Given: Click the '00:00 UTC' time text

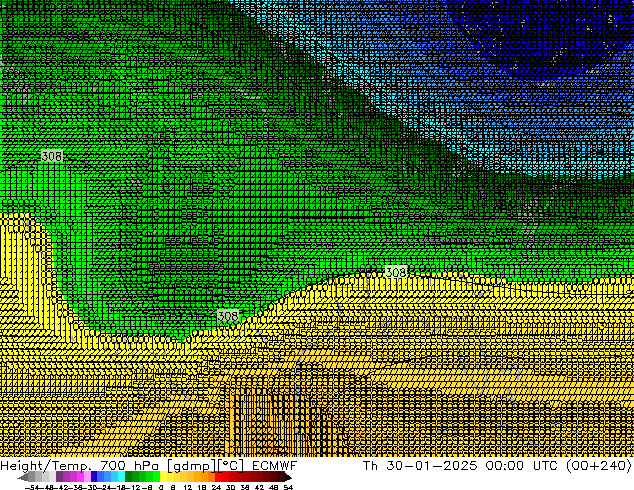Looking at the screenshot, I should [x=524, y=466].
